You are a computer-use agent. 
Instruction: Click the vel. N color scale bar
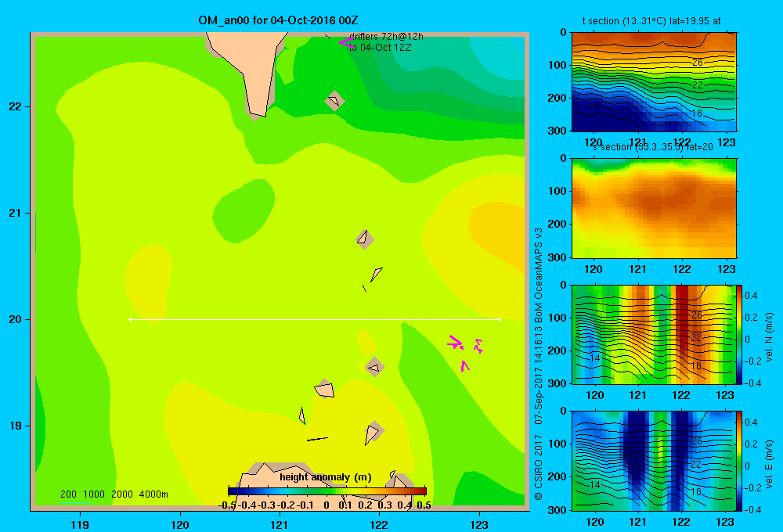point(740,334)
